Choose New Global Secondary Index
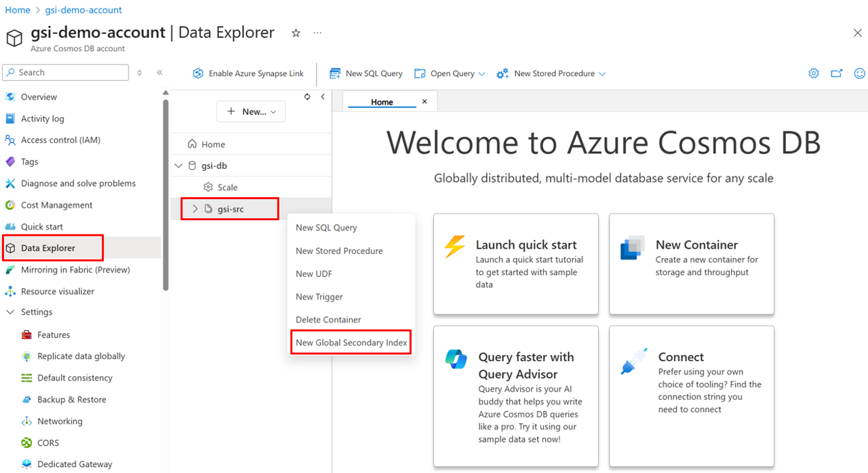 [351, 343]
